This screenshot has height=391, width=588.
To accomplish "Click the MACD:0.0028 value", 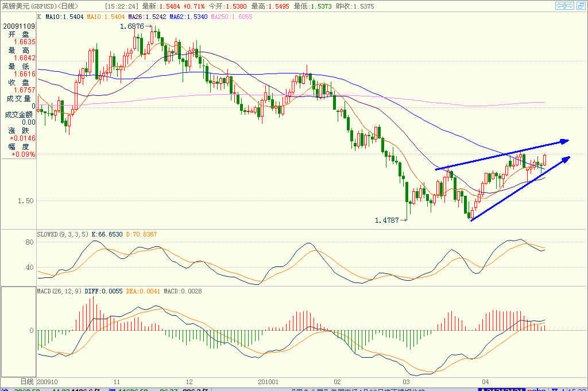I will [x=183, y=291].
